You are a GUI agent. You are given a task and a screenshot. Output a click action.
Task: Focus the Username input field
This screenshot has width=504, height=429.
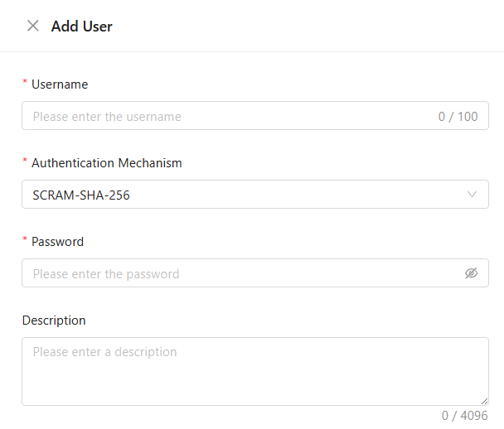coord(255,116)
